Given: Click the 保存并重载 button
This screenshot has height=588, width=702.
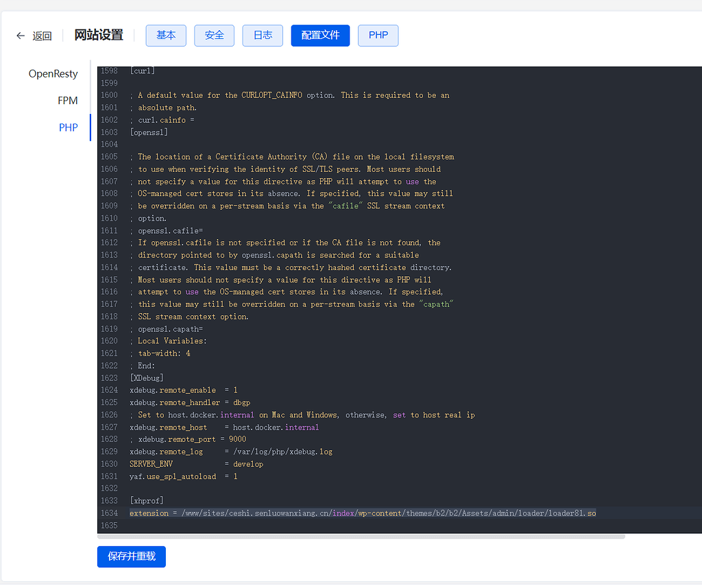Looking at the screenshot, I should pyautogui.click(x=131, y=556).
